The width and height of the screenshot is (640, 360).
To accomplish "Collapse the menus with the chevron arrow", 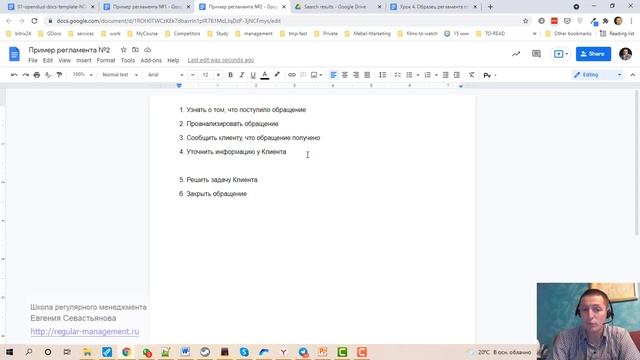I will point(633,75).
